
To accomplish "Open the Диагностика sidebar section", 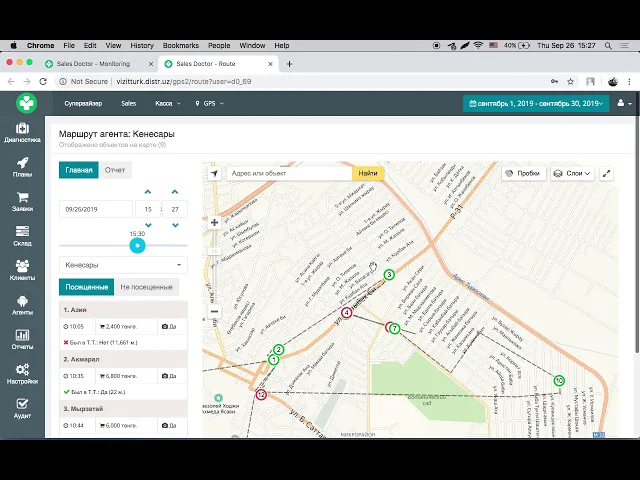I will click(22, 133).
